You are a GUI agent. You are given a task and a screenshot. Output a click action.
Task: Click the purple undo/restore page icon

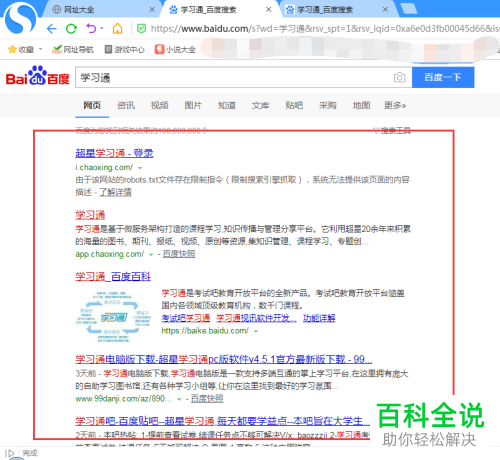point(91,29)
